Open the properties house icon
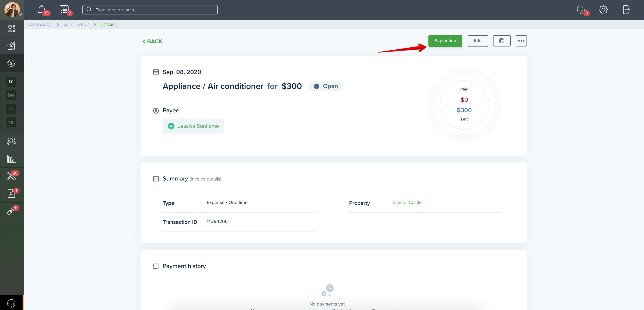Viewport: 644px width, 310px height. 11,46
